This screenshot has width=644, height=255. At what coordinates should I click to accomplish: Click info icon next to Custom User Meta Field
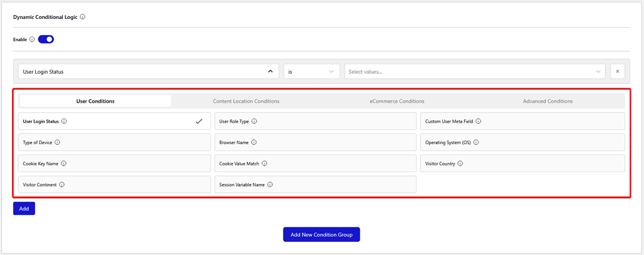tap(479, 122)
